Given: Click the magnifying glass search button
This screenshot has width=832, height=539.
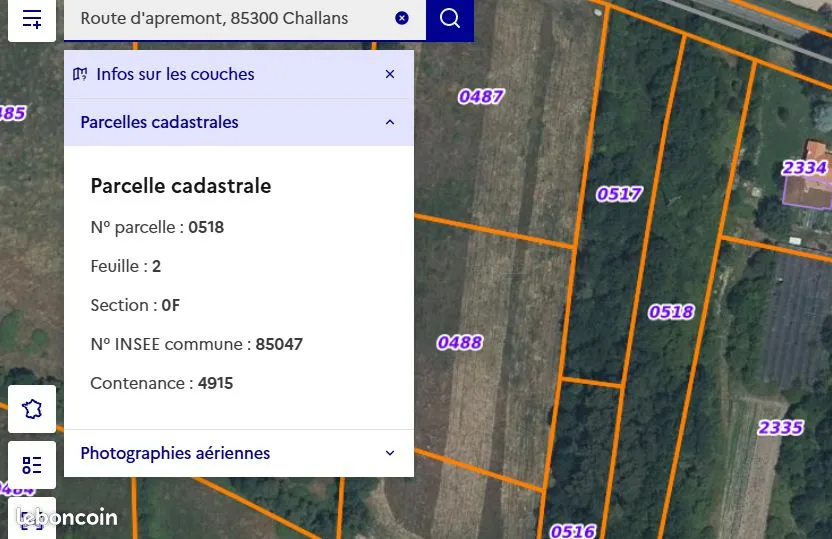Looking at the screenshot, I should pos(450,19).
